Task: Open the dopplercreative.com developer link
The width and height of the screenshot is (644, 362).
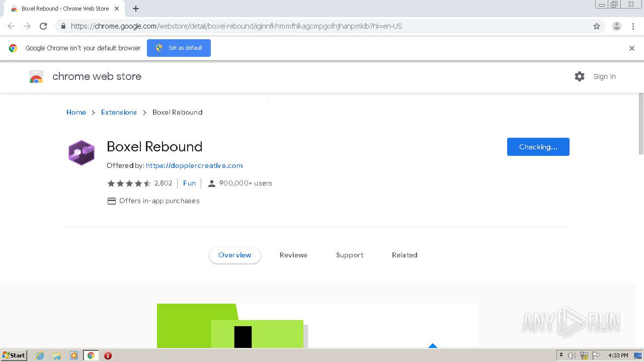Action: pyautogui.click(x=194, y=165)
